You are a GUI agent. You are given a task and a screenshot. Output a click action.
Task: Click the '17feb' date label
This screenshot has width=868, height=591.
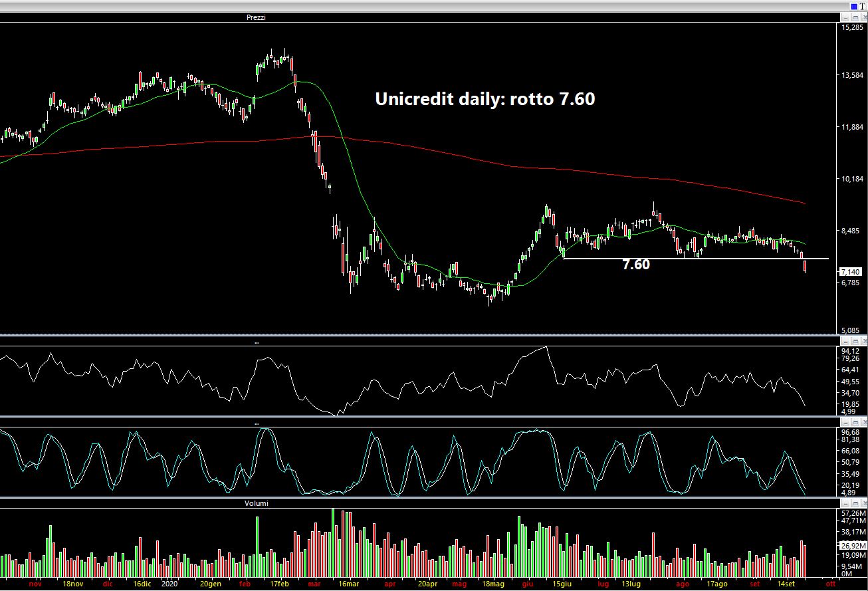point(279,584)
